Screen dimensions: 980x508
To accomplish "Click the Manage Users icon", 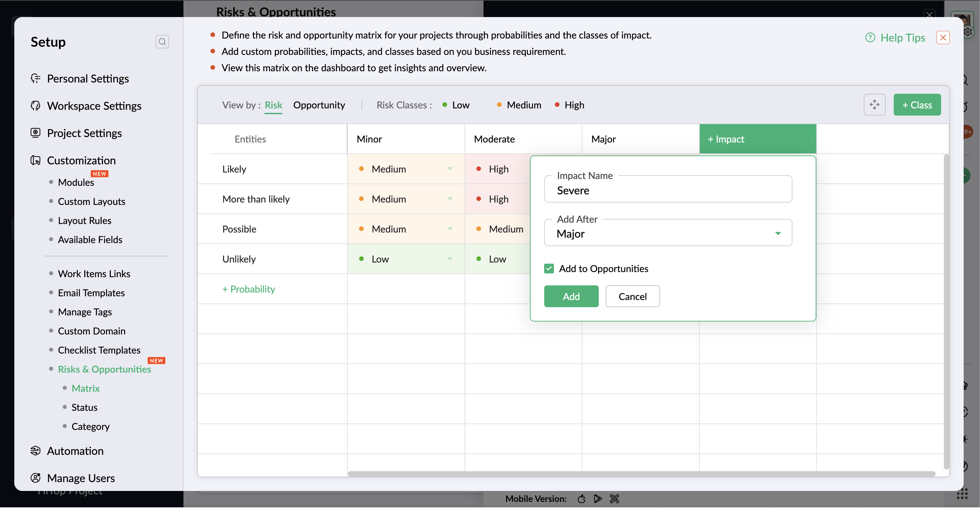I will pyautogui.click(x=35, y=478).
